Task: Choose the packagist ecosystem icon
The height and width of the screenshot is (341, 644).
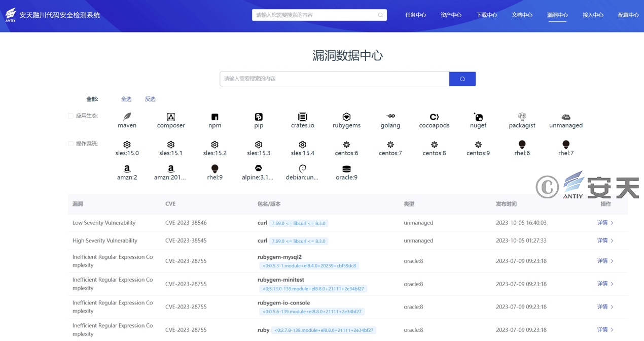Action: pos(522,117)
